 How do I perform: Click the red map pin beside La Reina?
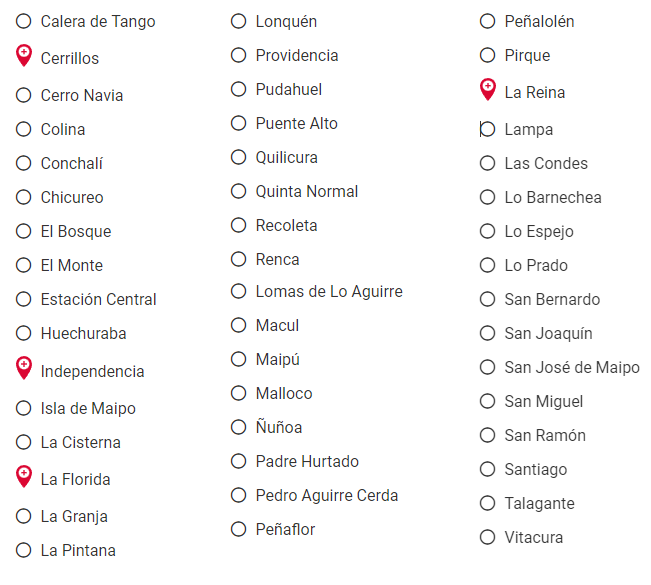pyautogui.click(x=488, y=90)
